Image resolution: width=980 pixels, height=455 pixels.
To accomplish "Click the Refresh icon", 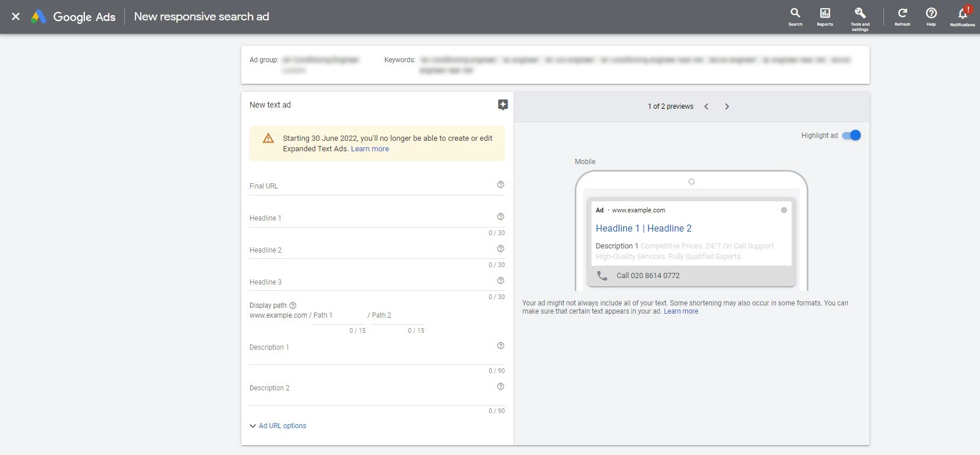I will click(x=902, y=16).
